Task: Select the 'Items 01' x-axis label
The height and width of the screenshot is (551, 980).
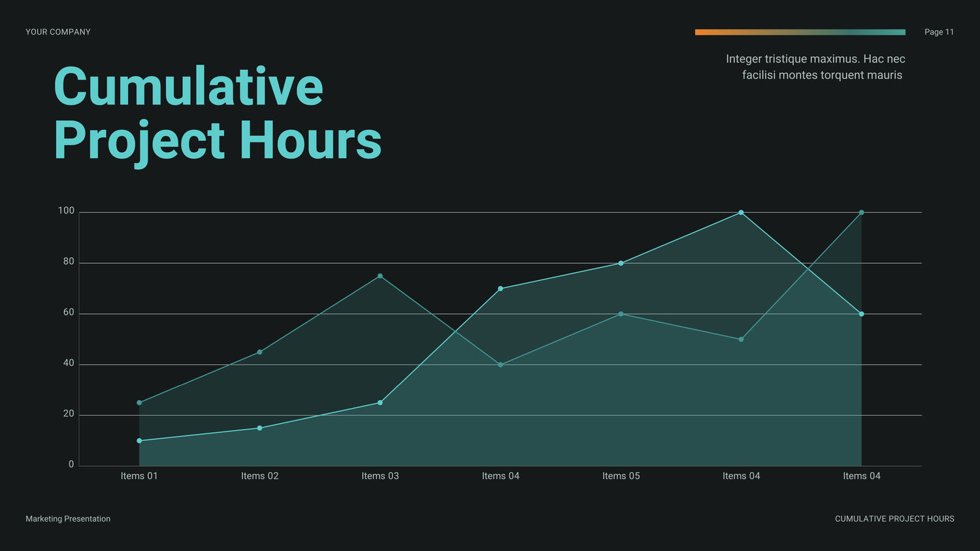Action: [139, 476]
